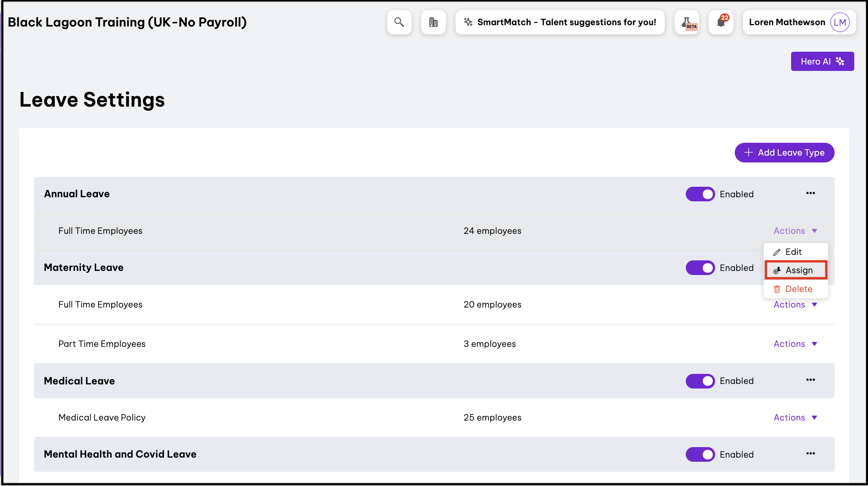Open Actions dropdown for Medical Leave Policy
This screenshot has height=486, width=868.
point(795,417)
